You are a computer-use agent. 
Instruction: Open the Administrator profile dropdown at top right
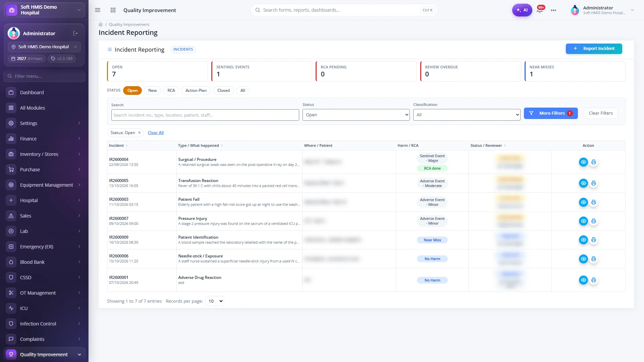pos(602,10)
